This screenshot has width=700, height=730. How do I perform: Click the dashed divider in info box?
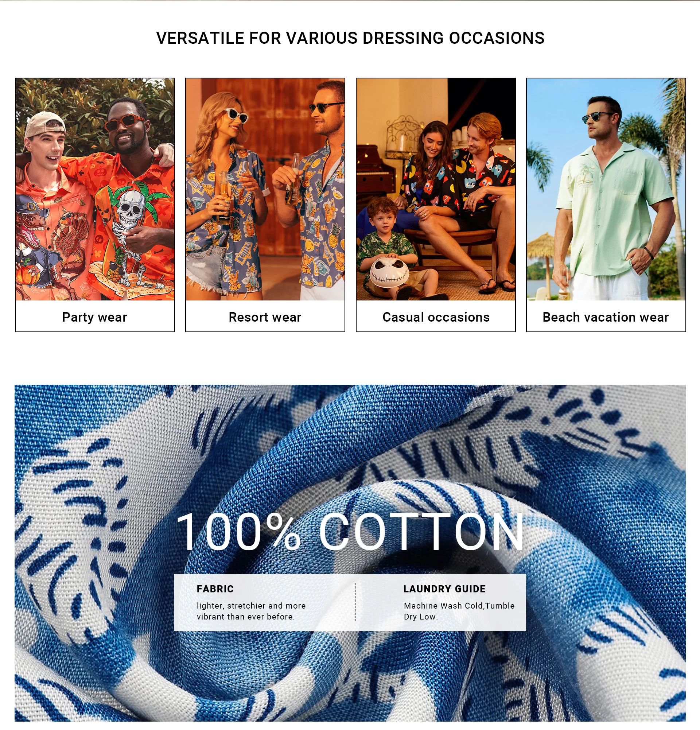pyautogui.click(x=355, y=602)
